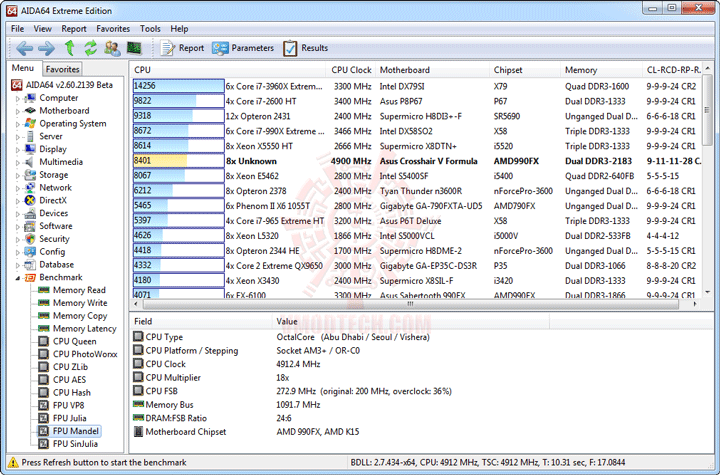Viewport: 720px width, 475px height.
Task: Select the Display monitor icon
Action: 30,149
